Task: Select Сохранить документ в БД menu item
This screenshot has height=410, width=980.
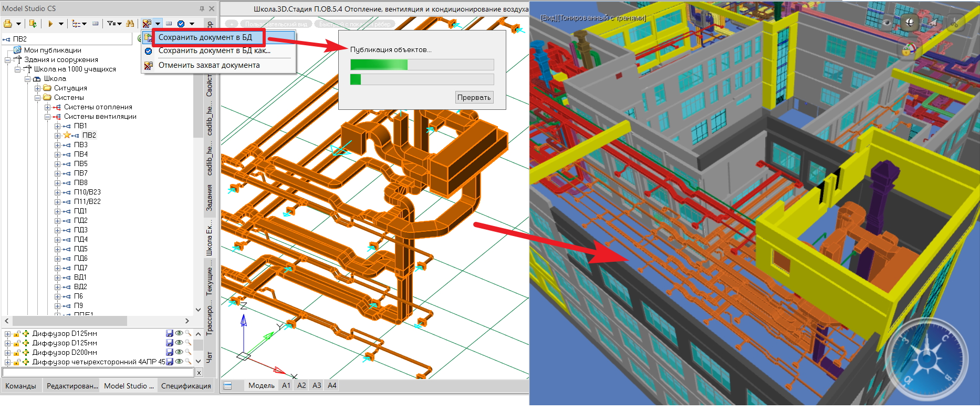Action: pos(205,37)
